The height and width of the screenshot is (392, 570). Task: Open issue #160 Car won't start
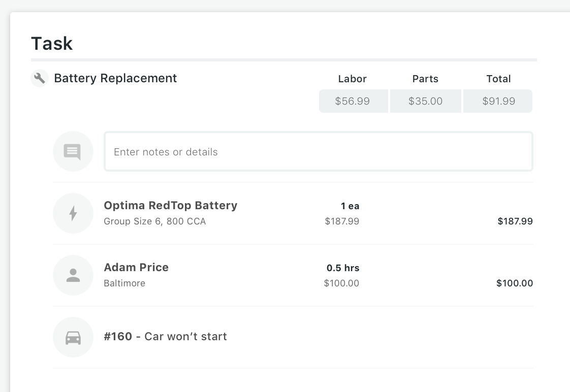165,336
